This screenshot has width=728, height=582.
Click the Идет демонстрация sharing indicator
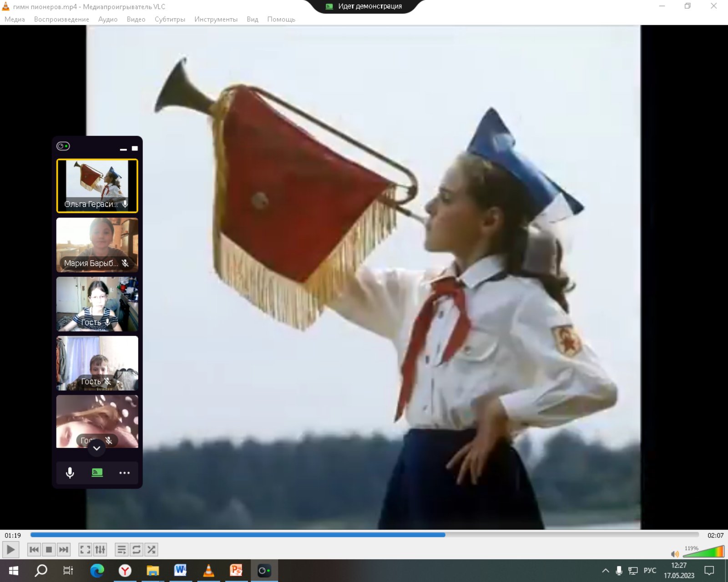364,6
